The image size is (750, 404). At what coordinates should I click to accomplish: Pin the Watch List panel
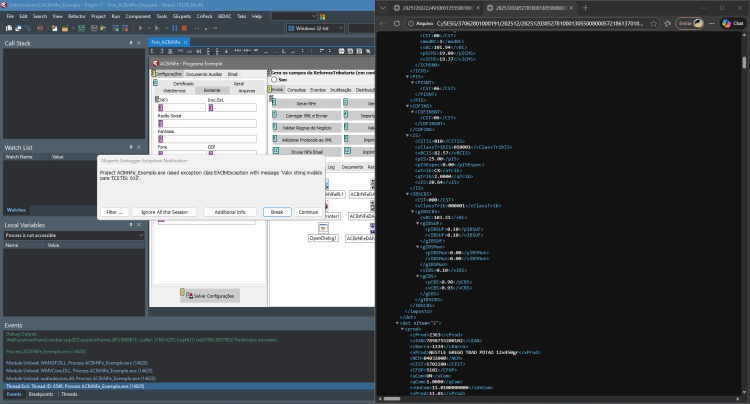point(131,147)
